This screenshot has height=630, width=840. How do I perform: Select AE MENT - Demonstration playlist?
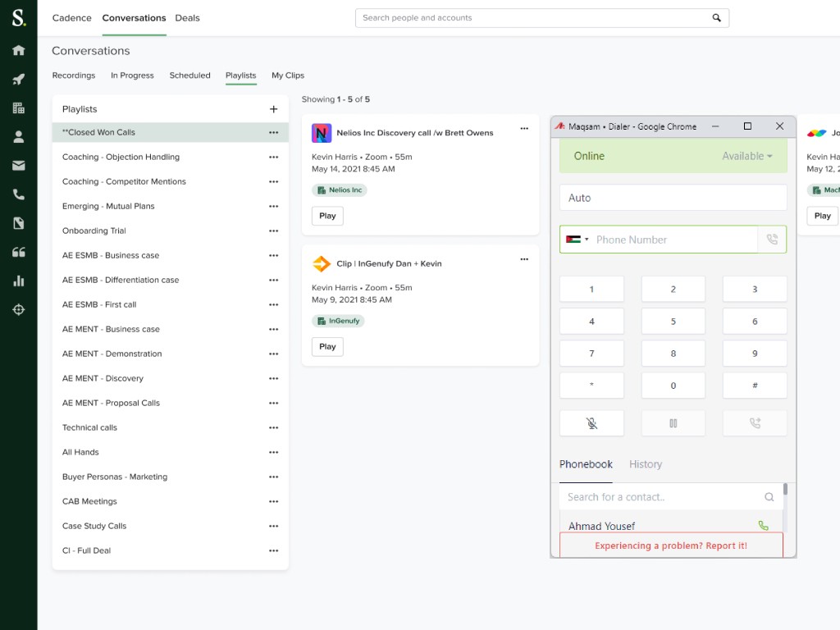click(171, 354)
